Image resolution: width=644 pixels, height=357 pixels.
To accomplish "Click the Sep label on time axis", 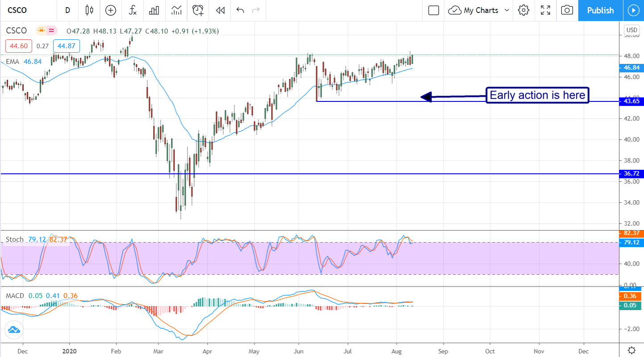I will [x=443, y=351].
